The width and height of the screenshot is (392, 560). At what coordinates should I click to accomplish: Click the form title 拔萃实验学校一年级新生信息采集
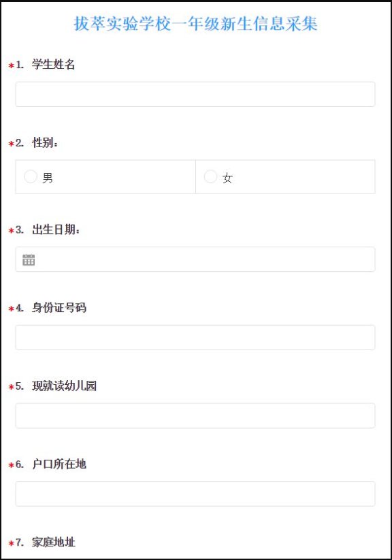[x=195, y=24]
